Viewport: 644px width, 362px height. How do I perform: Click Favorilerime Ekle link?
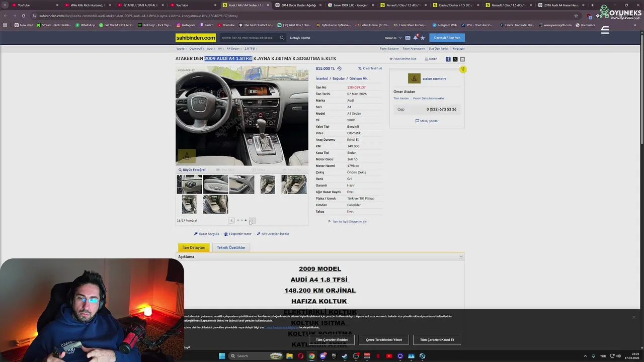(x=403, y=59)
